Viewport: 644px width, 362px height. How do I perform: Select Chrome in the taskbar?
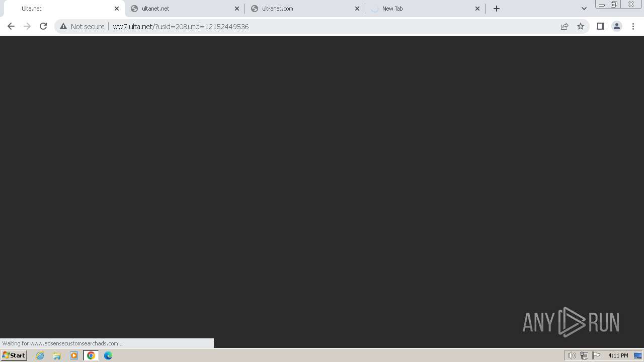point(91,355)
